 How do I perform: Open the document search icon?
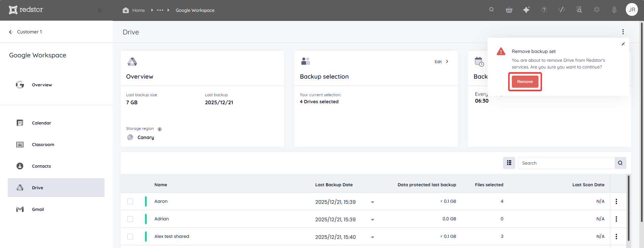[x=579, y=10]
